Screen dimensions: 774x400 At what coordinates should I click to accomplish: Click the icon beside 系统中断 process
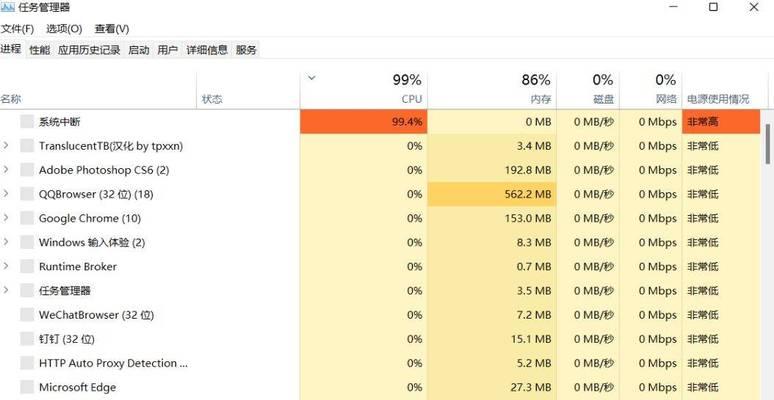pos(27,121)
